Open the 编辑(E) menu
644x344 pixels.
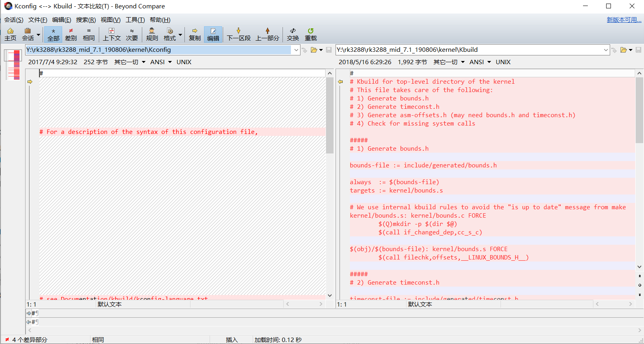(x=61, y=20)
